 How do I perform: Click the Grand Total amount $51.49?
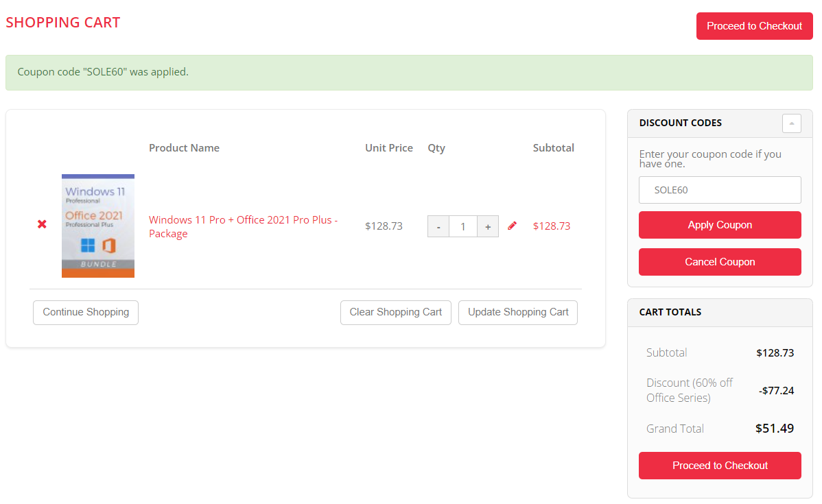point(774,429)
